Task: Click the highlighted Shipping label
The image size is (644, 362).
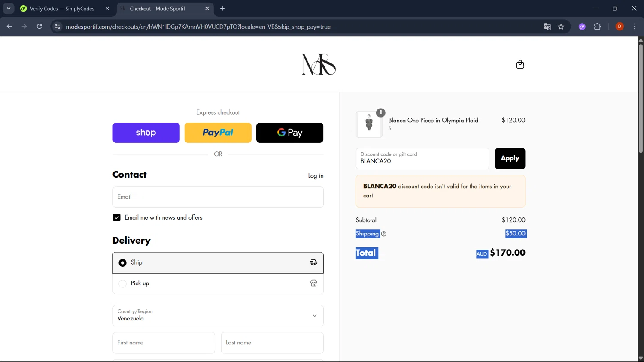Action: (x=368, y=234)
